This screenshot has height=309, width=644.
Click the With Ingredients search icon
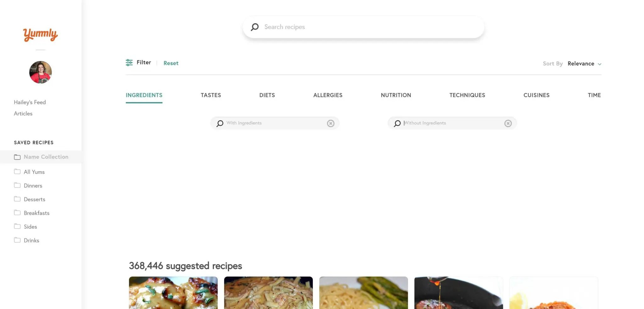pos(220,123)
